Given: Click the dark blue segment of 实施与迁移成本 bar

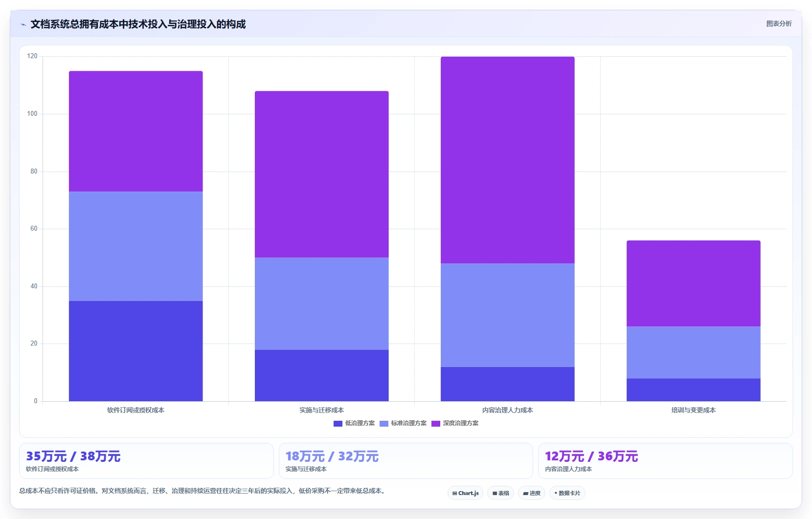Looking at the screenshot, I should pyautogui.click(x=321, y=375).
